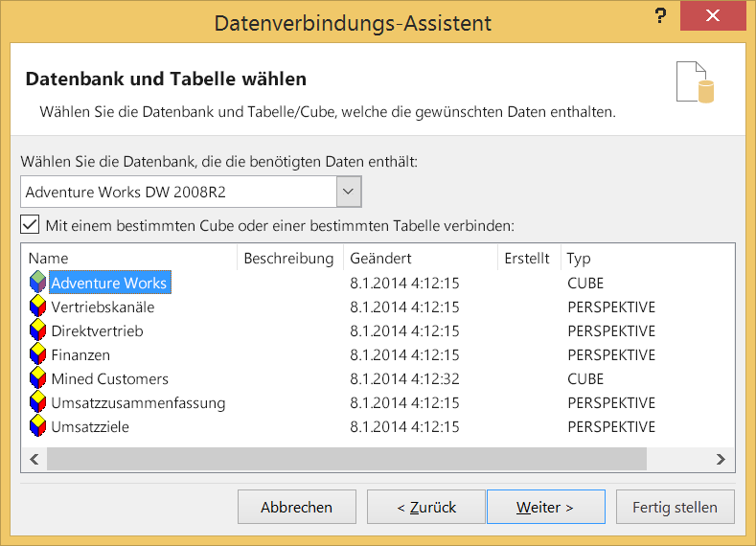Image resolution: width=756 pixels, height=546 pixels.
Task: Click the Finanzen cube icon
Action: click(37, 354)
